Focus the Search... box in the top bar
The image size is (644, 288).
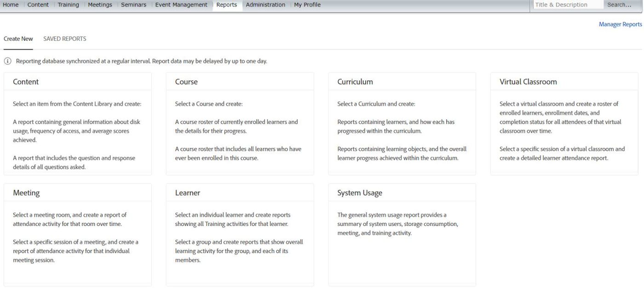tap(619, 5)
